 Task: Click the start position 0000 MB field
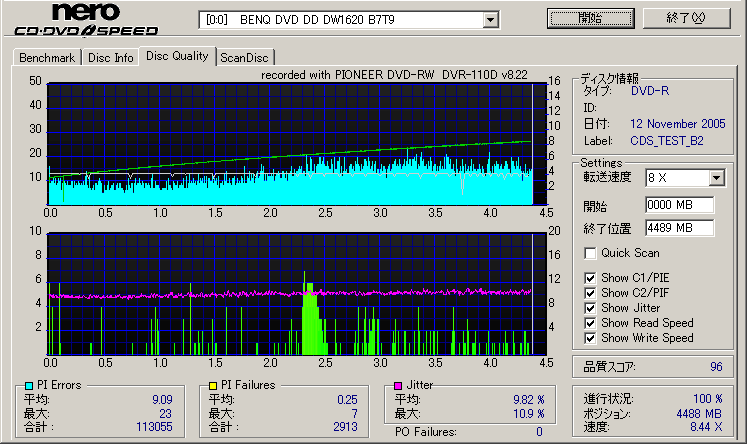coord(680,205)
